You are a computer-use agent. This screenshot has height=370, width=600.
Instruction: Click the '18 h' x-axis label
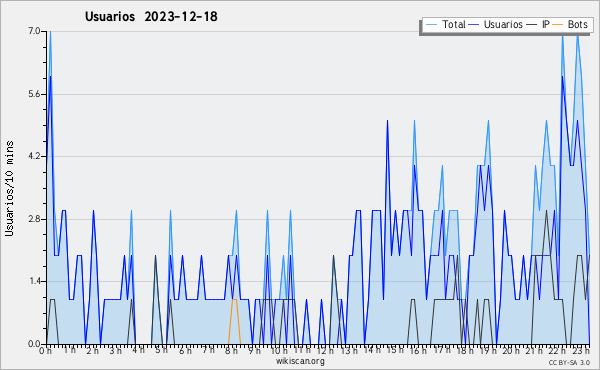coord(465,350)
